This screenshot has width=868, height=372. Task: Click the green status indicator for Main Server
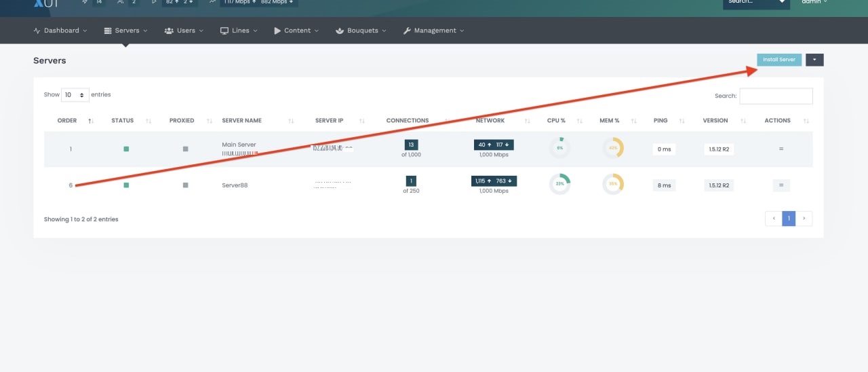tap(126, 149)
